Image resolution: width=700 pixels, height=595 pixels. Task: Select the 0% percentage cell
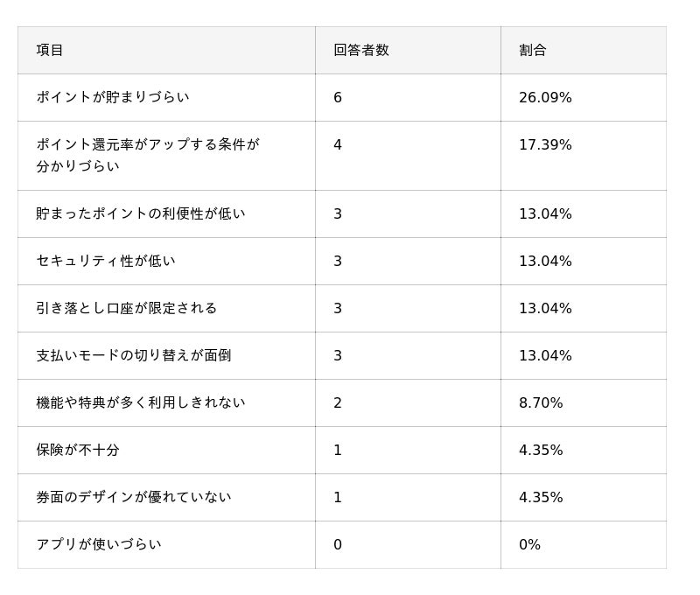529,545
